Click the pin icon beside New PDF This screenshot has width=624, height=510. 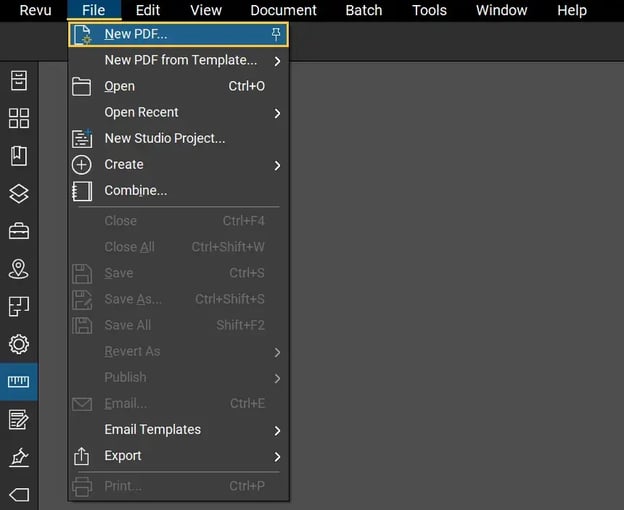(x=276, y=34)
